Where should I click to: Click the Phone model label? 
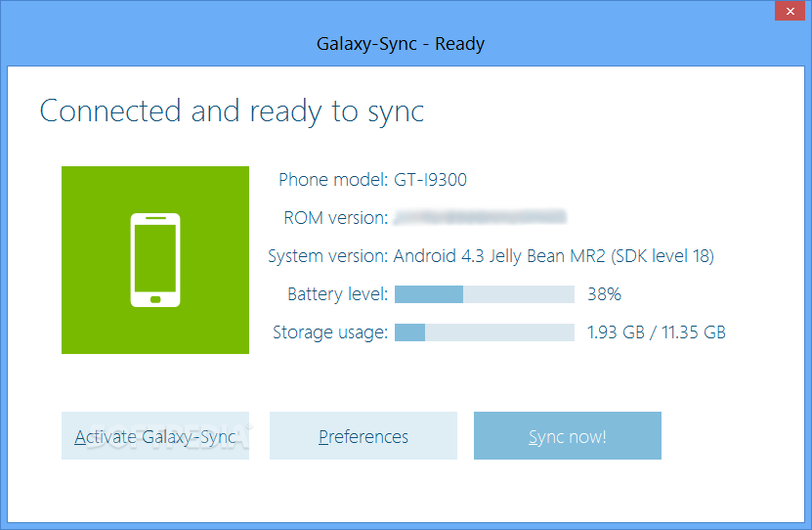pos(333,180)
